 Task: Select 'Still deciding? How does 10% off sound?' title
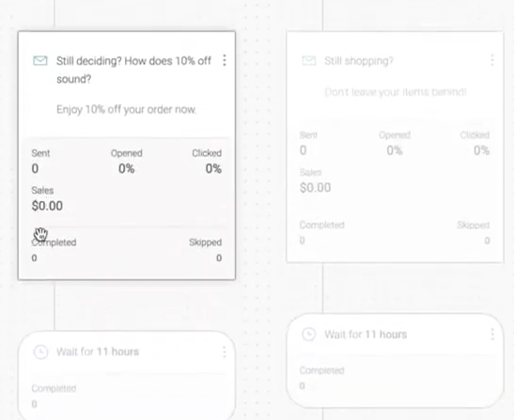coord(133,70)
